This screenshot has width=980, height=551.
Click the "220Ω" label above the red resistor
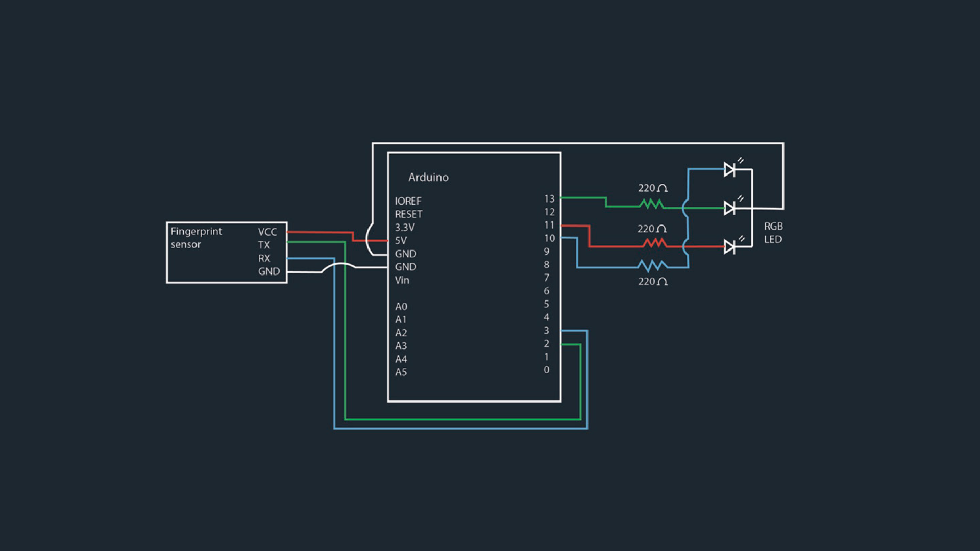651,229
